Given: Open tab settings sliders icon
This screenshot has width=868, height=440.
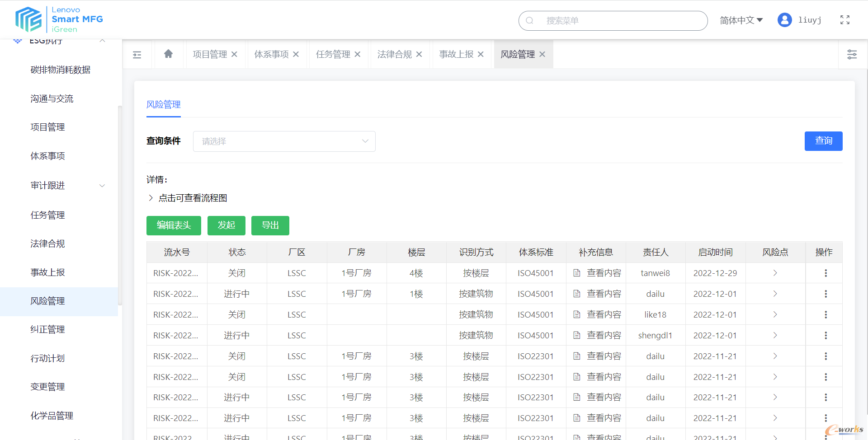Looking at the screenshot, I should 852,54.
